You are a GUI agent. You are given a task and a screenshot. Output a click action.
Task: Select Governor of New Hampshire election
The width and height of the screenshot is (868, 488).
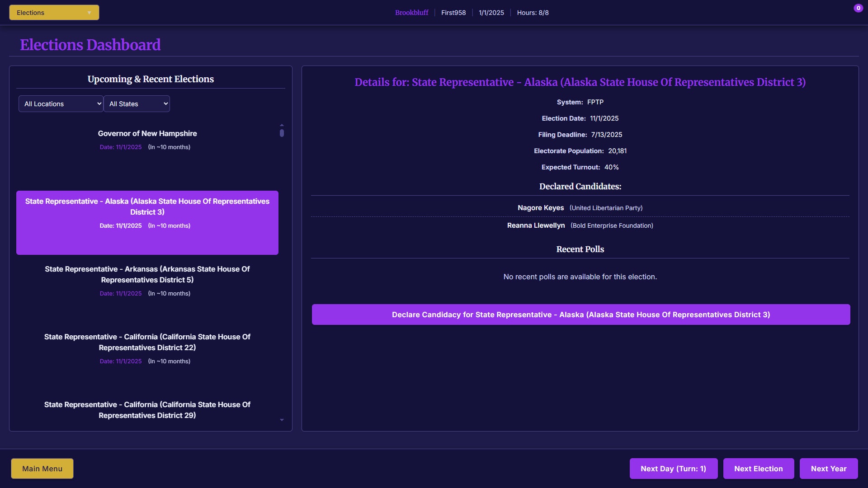[x=147, y=140]
